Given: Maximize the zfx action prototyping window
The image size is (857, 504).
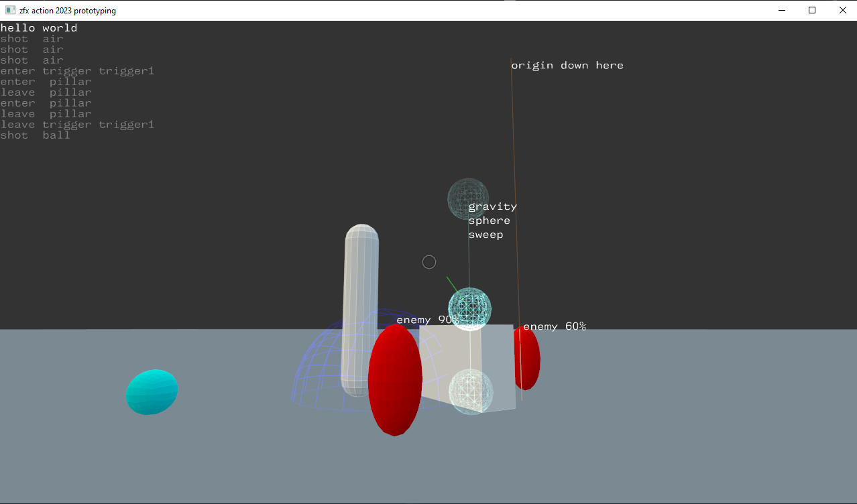Looking at the screenshot, I should (x=812, y=10).
